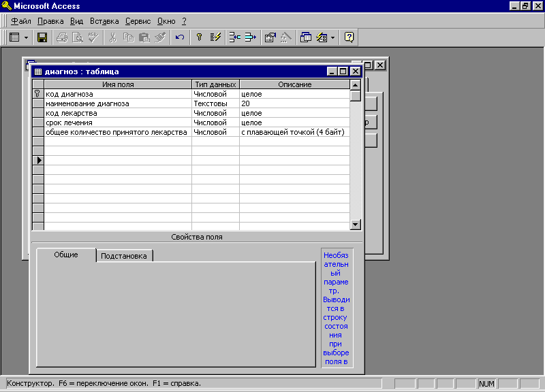
Task: Click the New Object icon
Action: point(322,37)
